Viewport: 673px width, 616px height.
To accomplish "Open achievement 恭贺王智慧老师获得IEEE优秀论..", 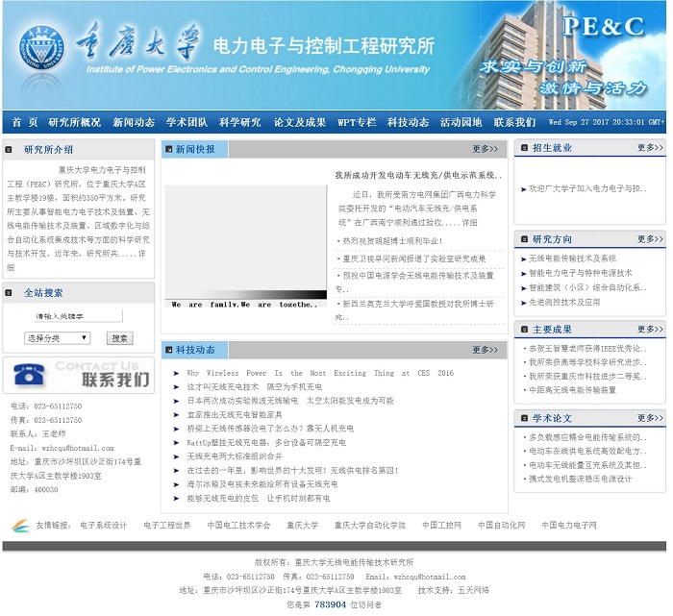I will [587, 349].
